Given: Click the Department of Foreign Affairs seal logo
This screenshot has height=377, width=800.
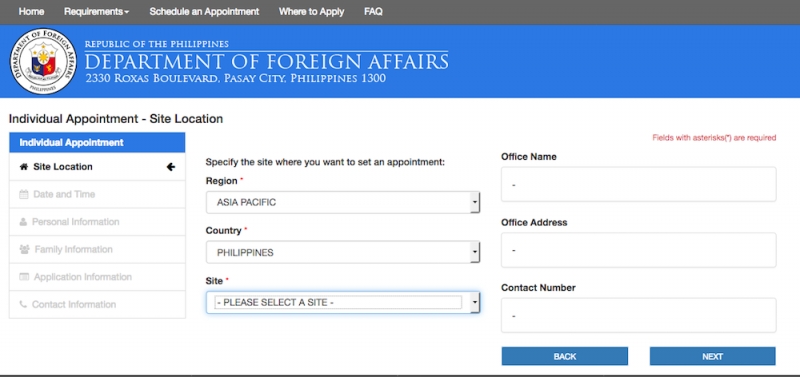Looking at the screenshot, I should click(43, 61).
